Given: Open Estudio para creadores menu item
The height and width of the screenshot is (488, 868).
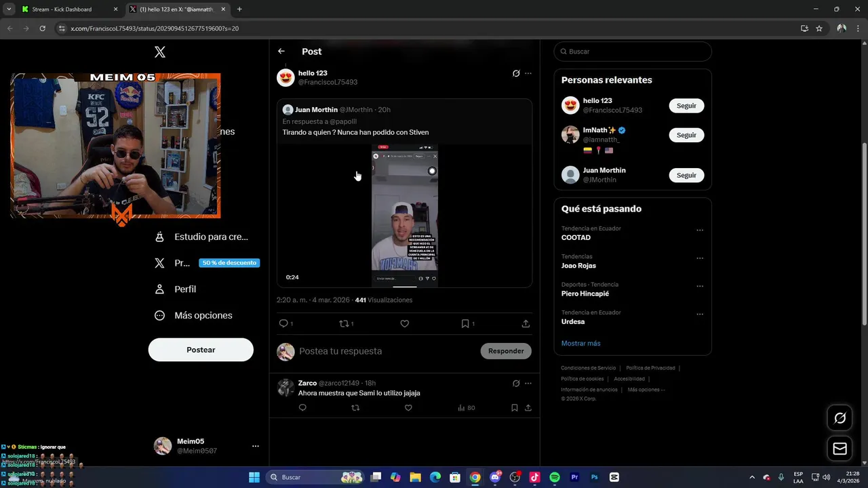Looking at the screenshot, I should [201, 237].
